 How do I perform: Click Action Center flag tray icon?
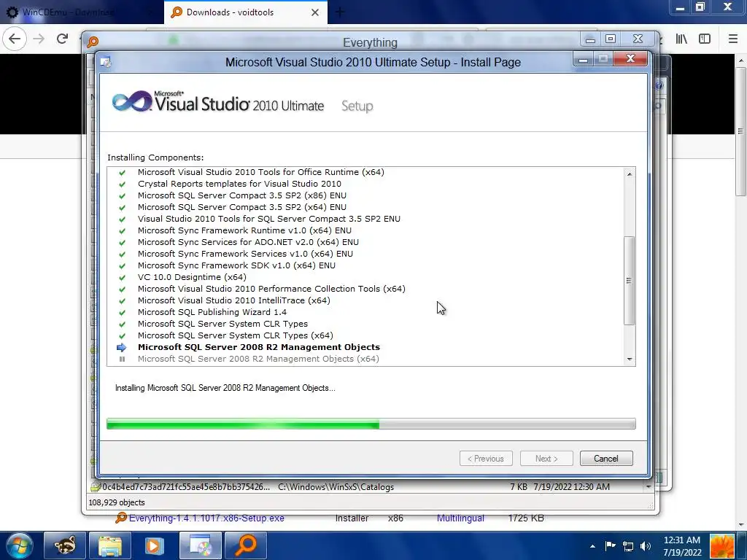click(611, 545)
